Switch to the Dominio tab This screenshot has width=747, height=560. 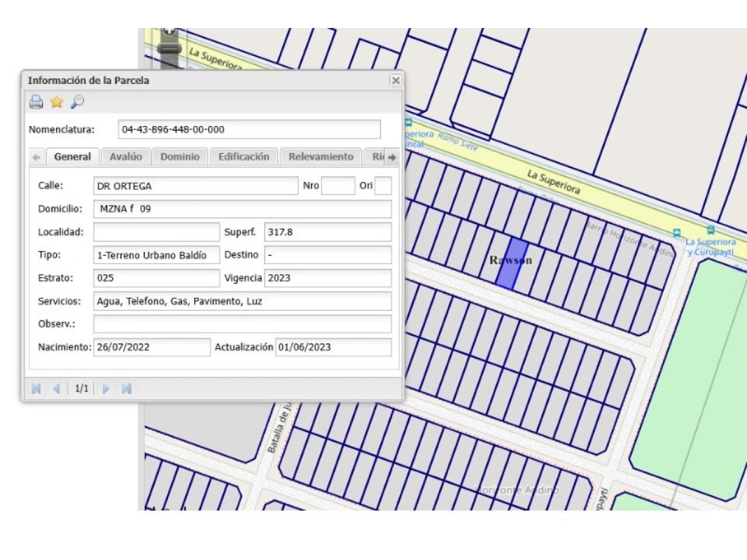(180, 157)
